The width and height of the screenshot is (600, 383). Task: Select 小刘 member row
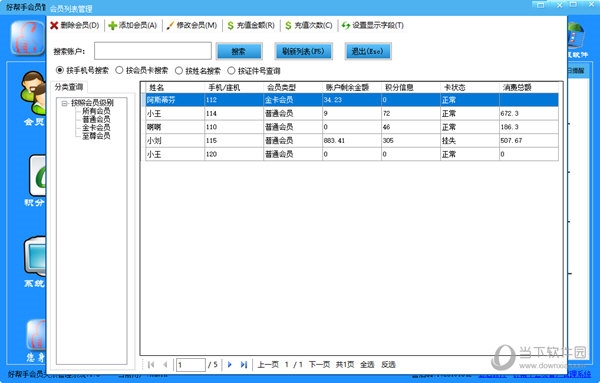tap(352, 140)
